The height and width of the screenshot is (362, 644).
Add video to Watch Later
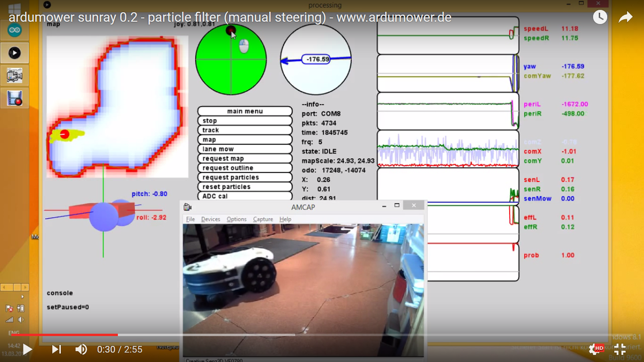600,17
